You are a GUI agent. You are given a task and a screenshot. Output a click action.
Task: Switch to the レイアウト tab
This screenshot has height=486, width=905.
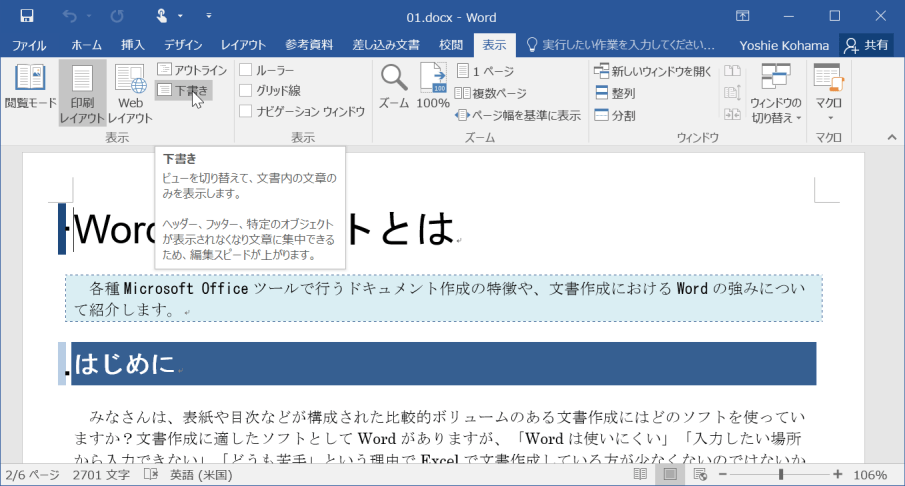pos(243,45)
